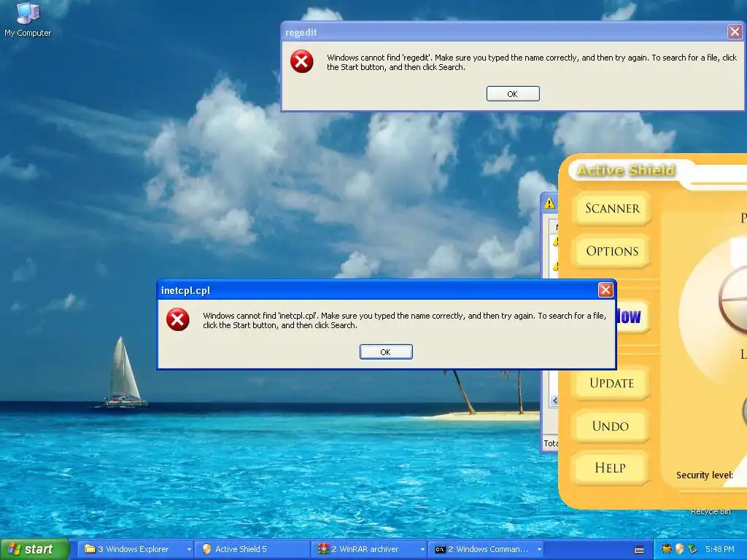
Task: Click the 'Security level:' label in Active Shield
Action: [x=705, y=475]
